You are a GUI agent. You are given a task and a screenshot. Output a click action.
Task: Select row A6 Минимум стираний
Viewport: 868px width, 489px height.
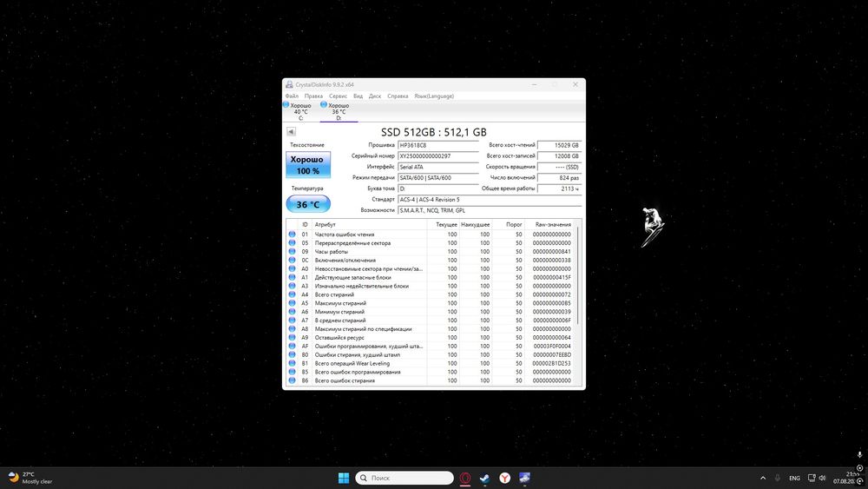(x=431, y=312)
